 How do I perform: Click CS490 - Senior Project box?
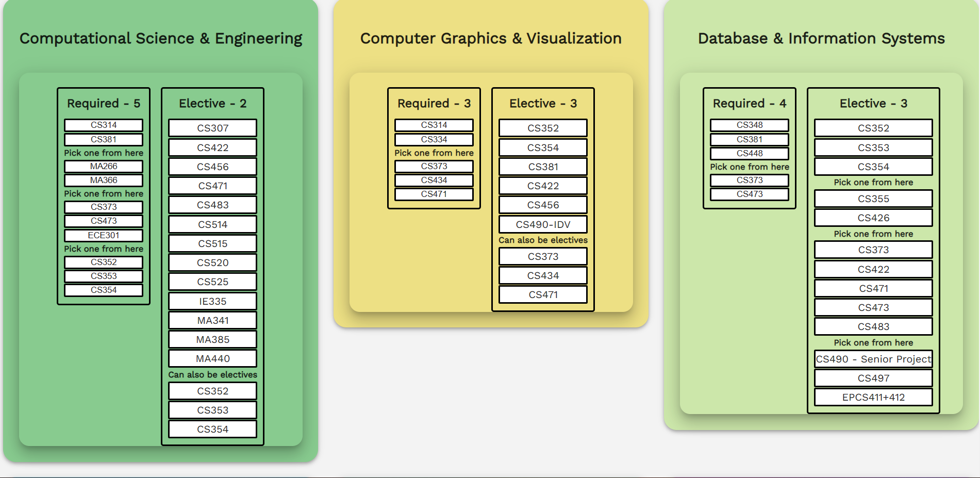point(873,359)
